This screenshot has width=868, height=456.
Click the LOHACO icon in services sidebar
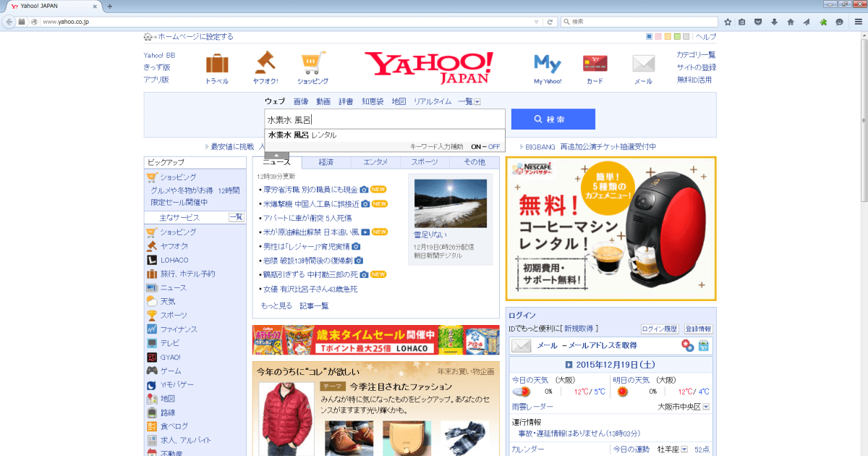point(152,260)
